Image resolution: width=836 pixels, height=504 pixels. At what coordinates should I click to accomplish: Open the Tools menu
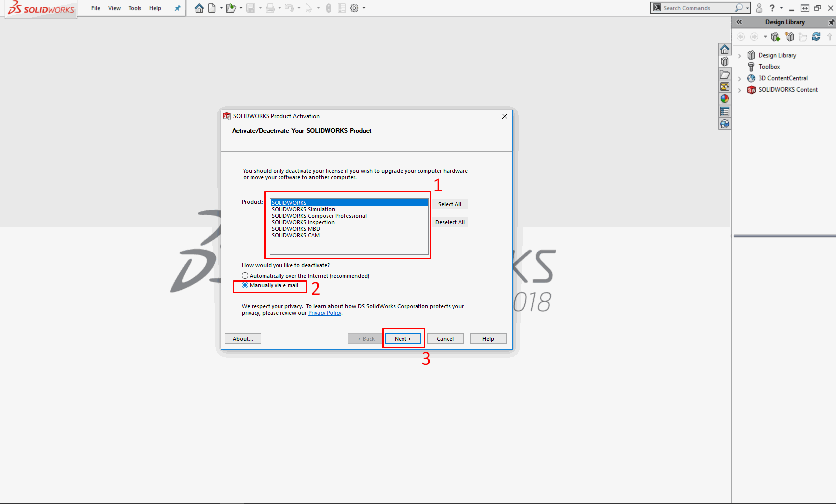135,8
